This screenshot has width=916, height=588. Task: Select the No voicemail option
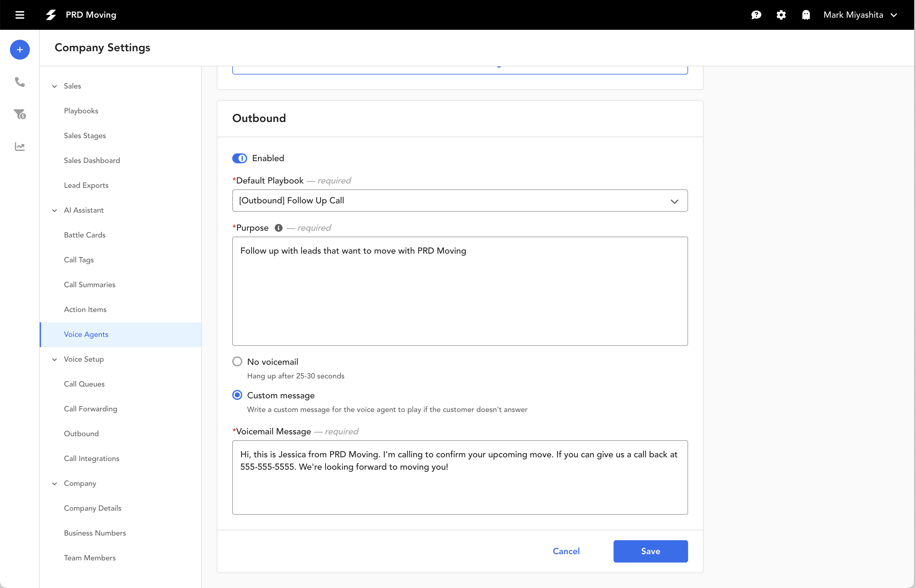[x=237, y=361]
